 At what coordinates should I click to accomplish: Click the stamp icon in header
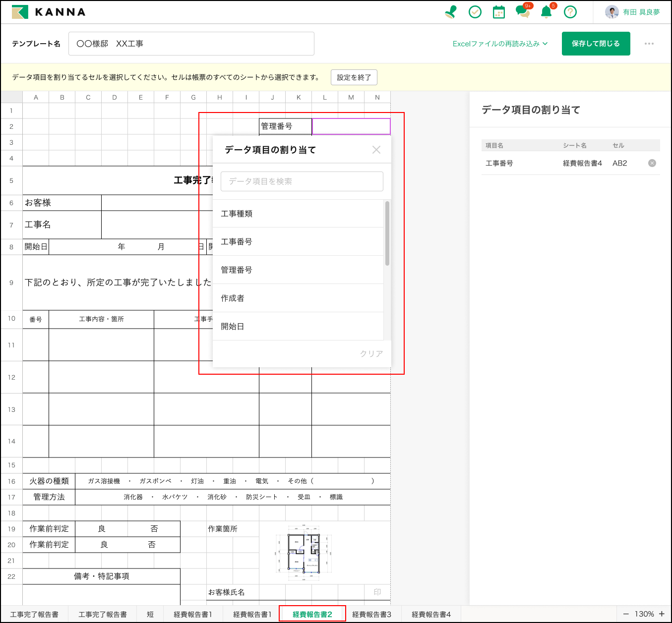coord(451,12)
